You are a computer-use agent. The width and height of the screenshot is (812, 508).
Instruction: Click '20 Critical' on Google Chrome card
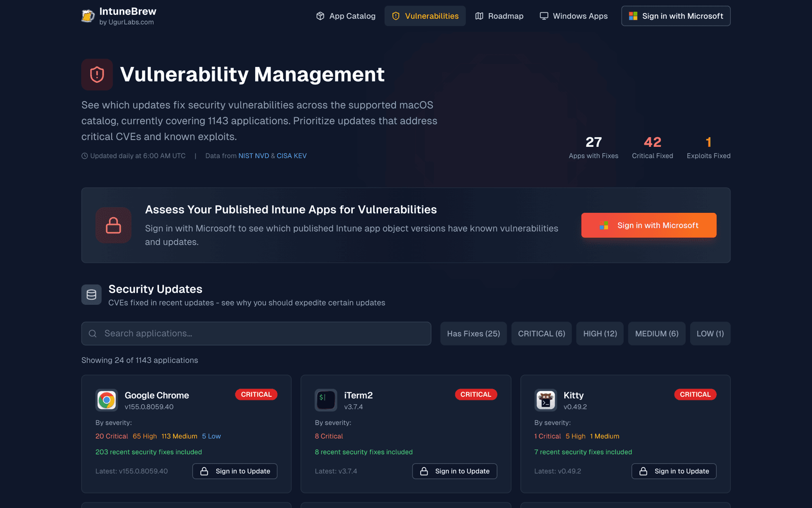(x=112, y=436)
